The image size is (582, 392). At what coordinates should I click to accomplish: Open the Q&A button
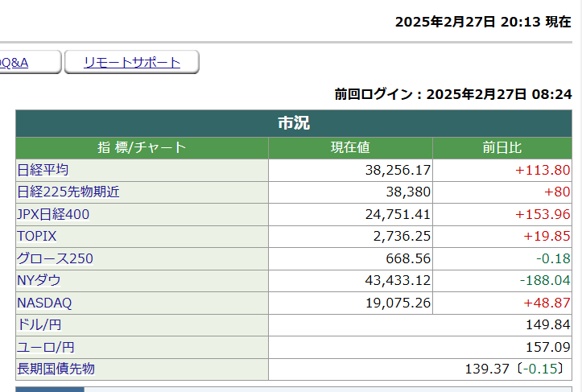coord(16,63)
